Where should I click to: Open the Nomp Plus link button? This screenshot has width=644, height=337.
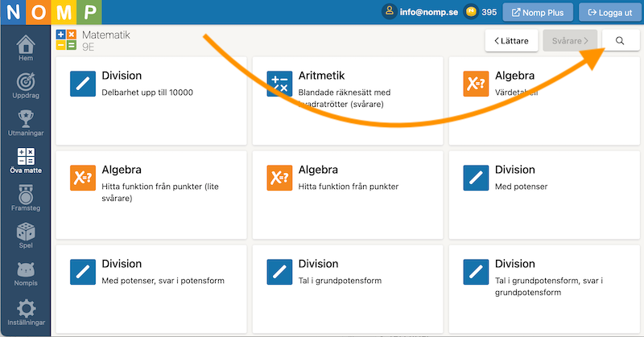(538, 12)
